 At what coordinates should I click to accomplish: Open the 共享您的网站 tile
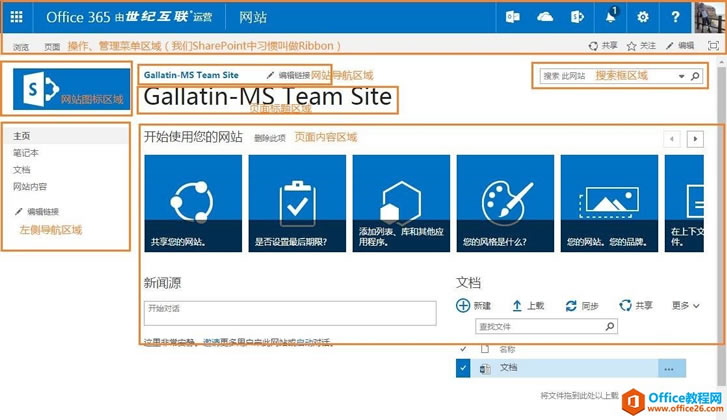[193, 204]
